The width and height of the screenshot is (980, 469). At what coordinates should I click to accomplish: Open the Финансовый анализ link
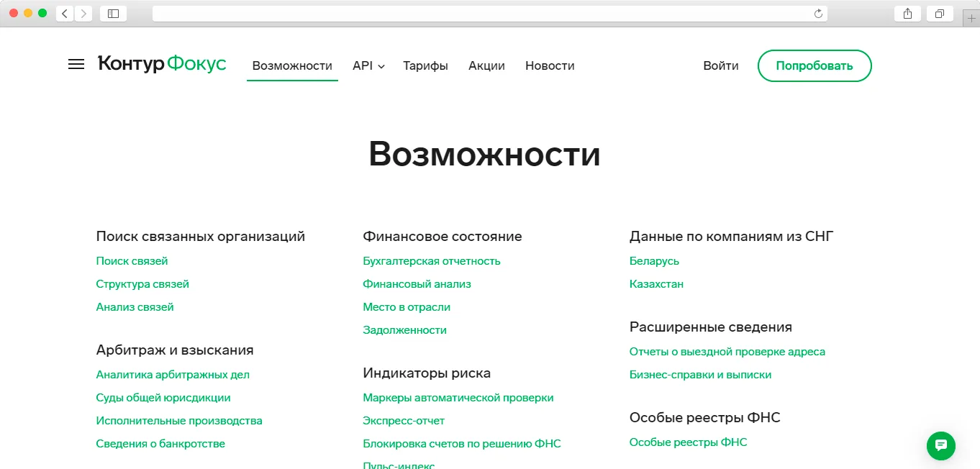pos(417,284)
